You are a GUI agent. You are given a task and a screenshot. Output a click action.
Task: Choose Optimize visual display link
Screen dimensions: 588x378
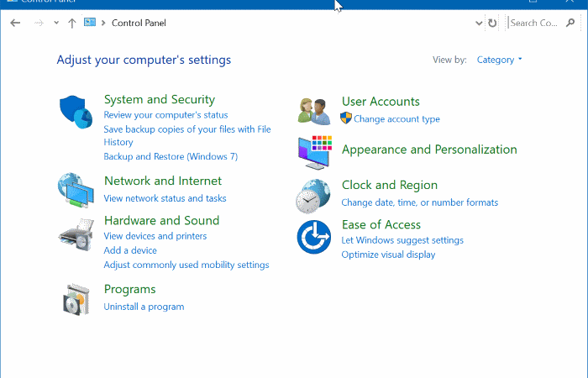tap(388, 255)
